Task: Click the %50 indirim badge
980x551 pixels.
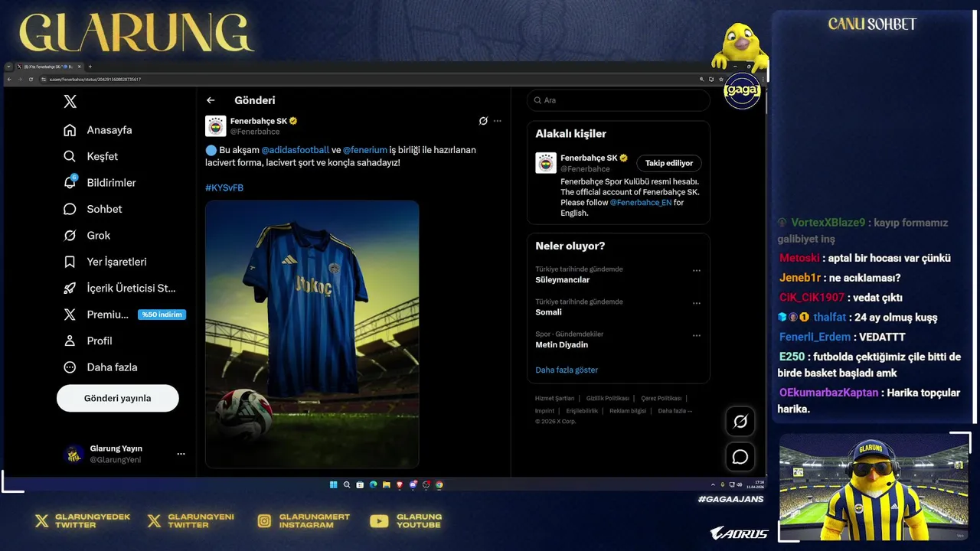Action: tap(162, 315)
